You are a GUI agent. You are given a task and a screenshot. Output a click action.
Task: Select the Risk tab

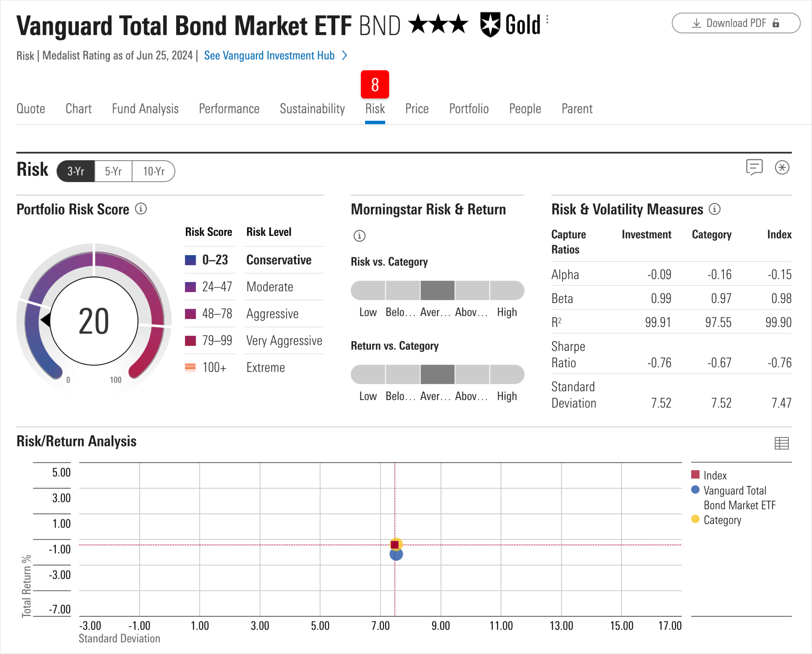375,109
